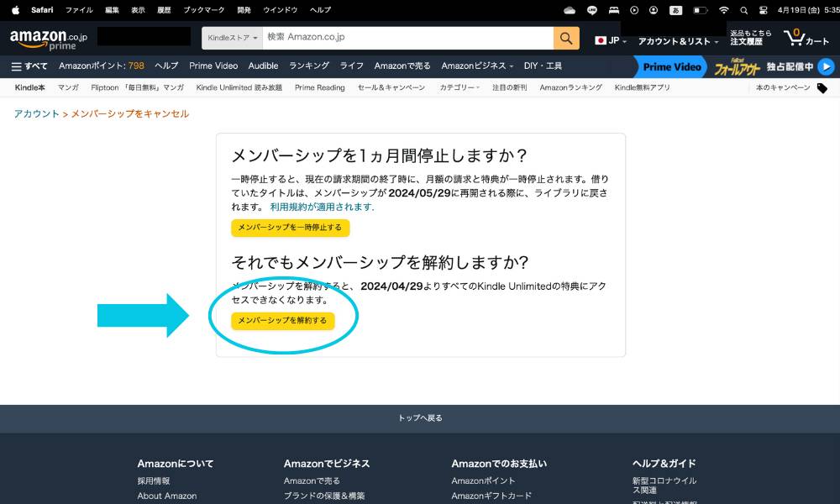Screen dimensions: 840x504
Task: Click トップへ戻る bar
Action: click(x=420, y=418)
